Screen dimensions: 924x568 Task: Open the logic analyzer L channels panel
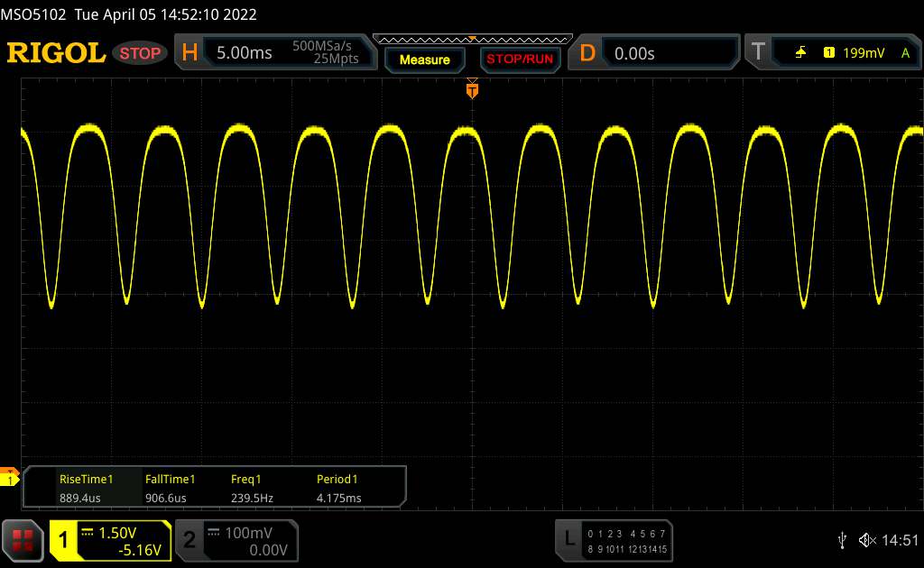[x=614, y=540]
